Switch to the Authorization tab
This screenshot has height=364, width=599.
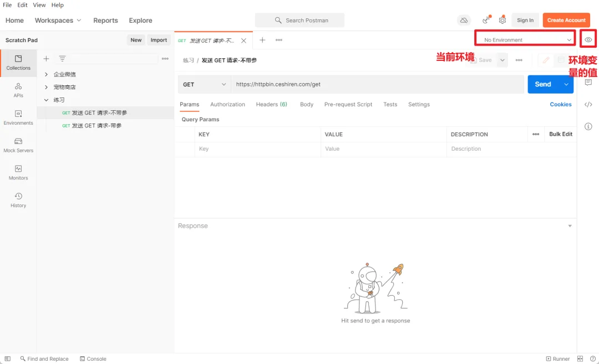pyautogui.click(x=228, y=105)
